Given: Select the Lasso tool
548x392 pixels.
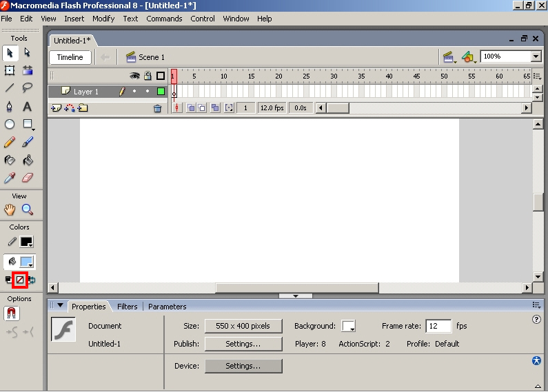Looking at the screenshot, I should coord(28,87).
